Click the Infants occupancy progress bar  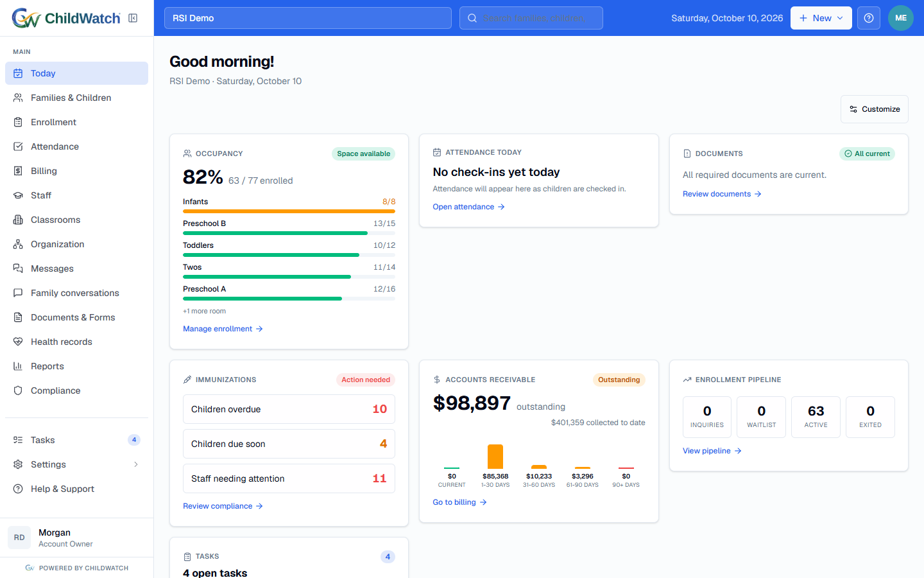289,211
